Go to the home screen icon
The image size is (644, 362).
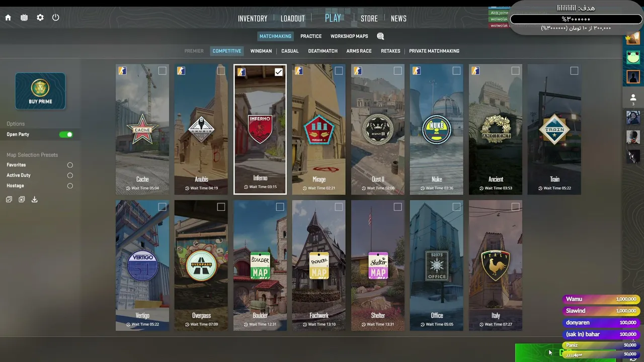pos(8,18)
